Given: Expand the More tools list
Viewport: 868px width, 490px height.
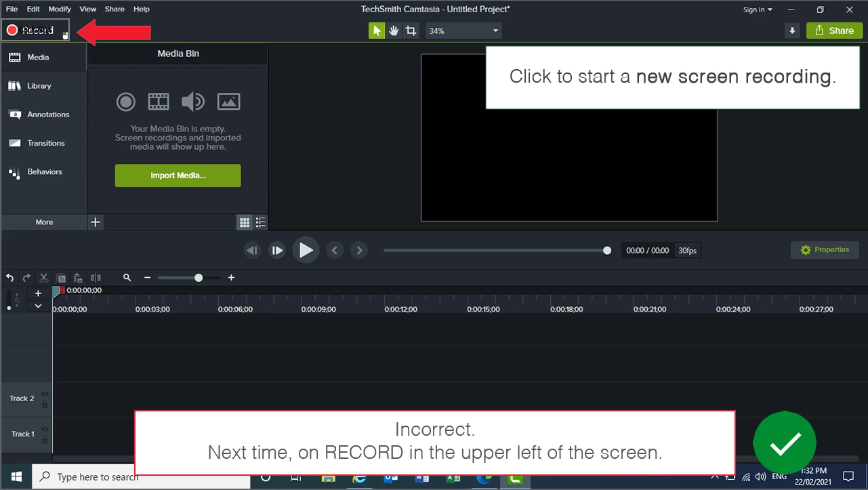Looking at the screenshot, I should 44,222.
